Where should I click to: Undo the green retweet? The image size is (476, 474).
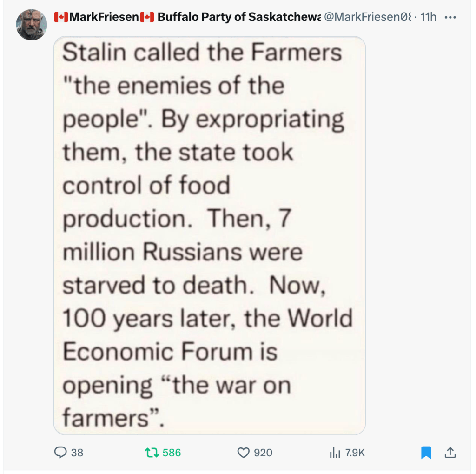coord(151,452)
